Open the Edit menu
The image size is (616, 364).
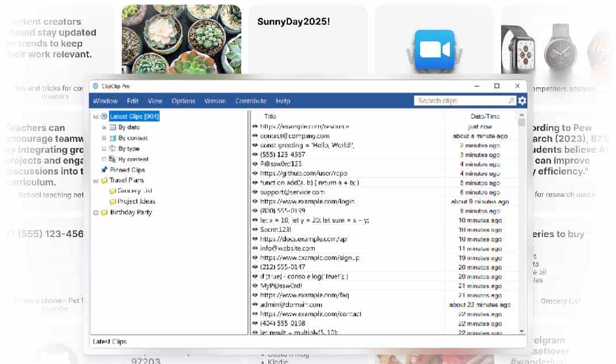tap(132, 101)
